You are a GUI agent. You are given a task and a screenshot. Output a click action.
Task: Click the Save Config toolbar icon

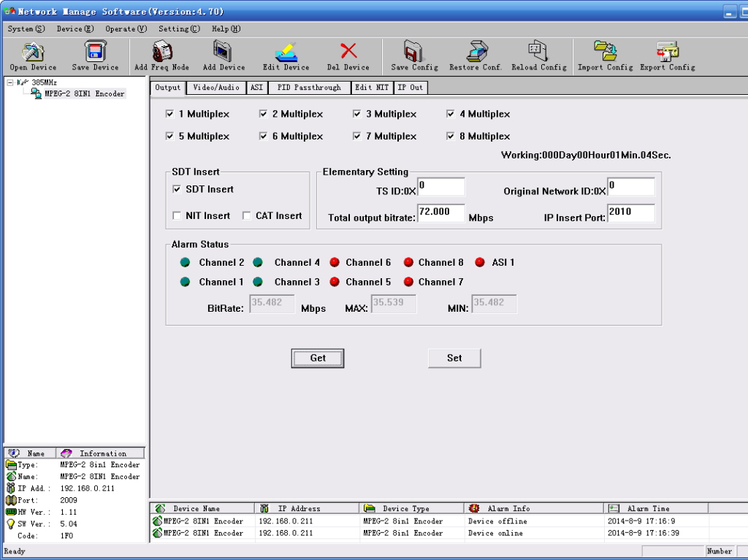413,51
